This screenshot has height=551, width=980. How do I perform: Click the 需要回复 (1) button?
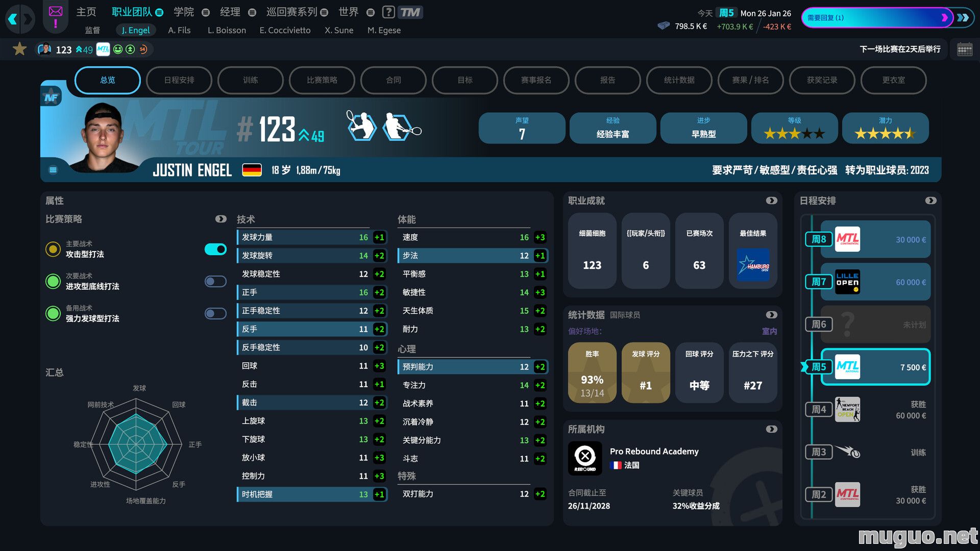point(876,18)
